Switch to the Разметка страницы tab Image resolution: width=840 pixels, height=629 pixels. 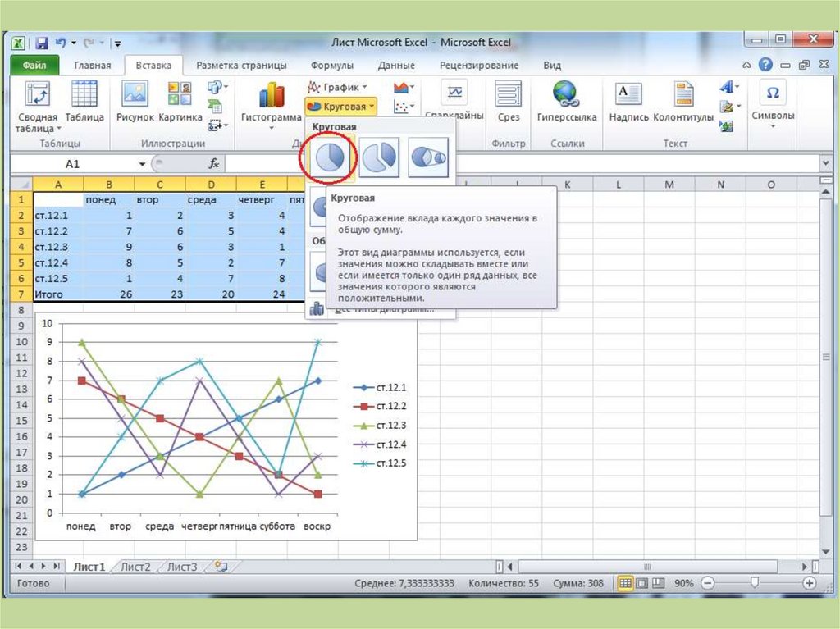(241, 66)
